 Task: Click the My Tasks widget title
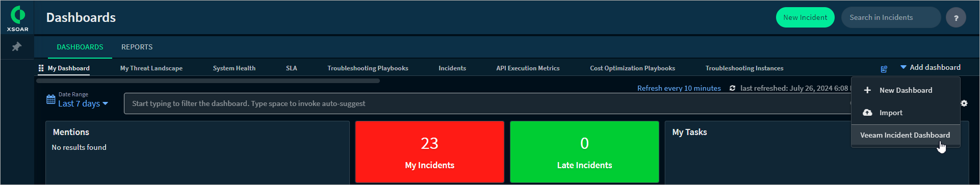(689, 132)
